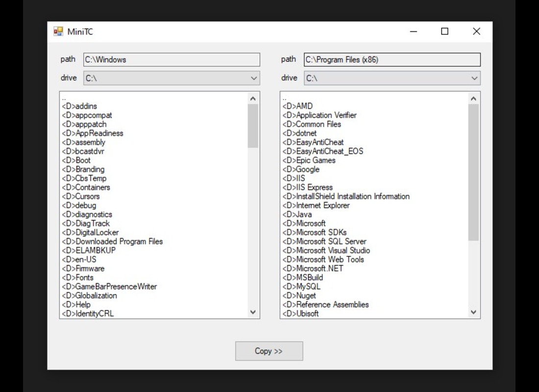Select <D>DigitalLocker folder

click(91, 232)
